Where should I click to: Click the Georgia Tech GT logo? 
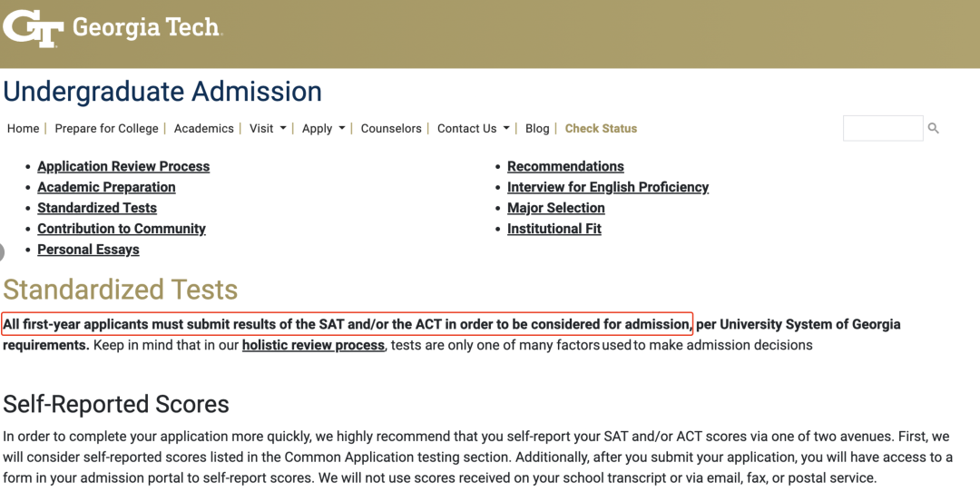pos(33,26)
